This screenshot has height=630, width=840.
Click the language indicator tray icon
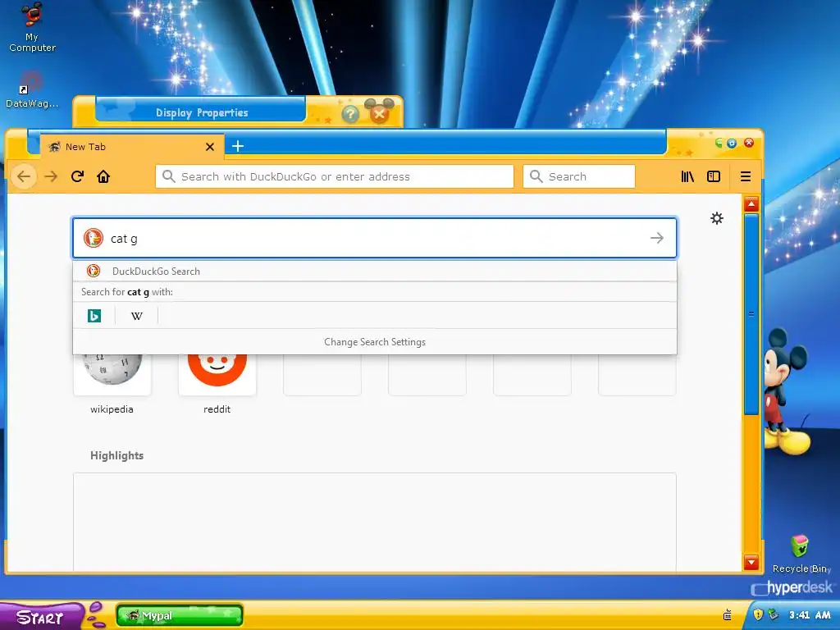click(728, 614)
